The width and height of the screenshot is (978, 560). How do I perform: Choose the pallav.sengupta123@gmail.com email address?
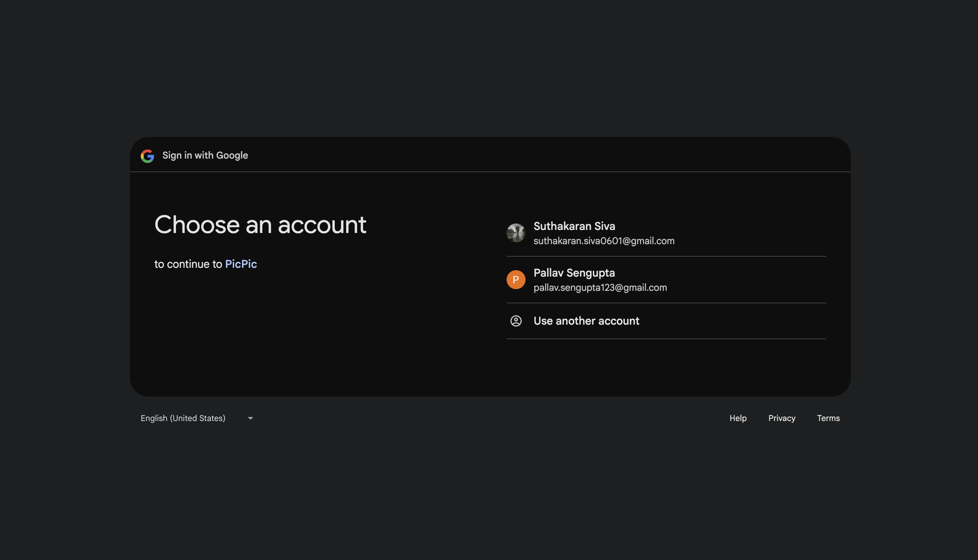pyautogui.click(x=600, y=288)
